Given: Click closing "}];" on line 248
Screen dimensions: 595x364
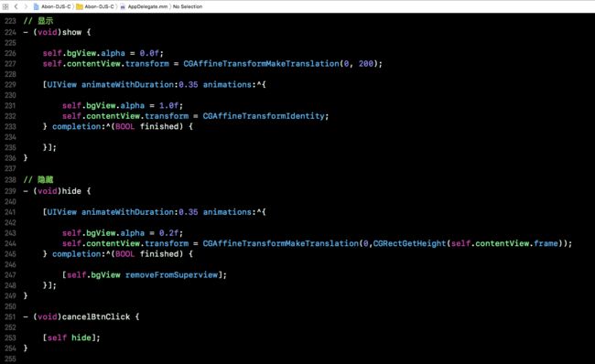Looking at the screenshot, I should pyautogui.click(x=49, y=285).
